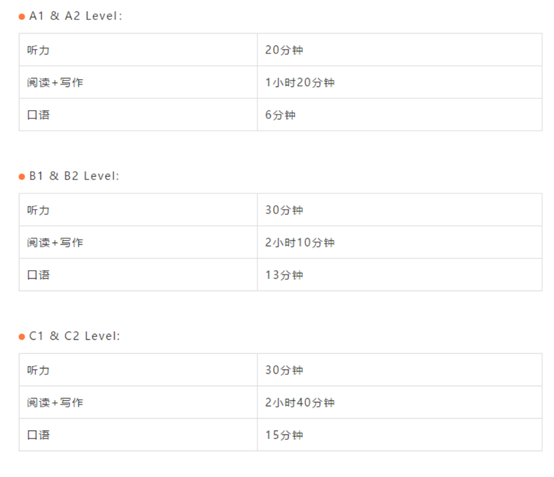Click the orange bullet beside C1 & C2 Level
Viewport: 554px width, 477px height.
point(22,337)
